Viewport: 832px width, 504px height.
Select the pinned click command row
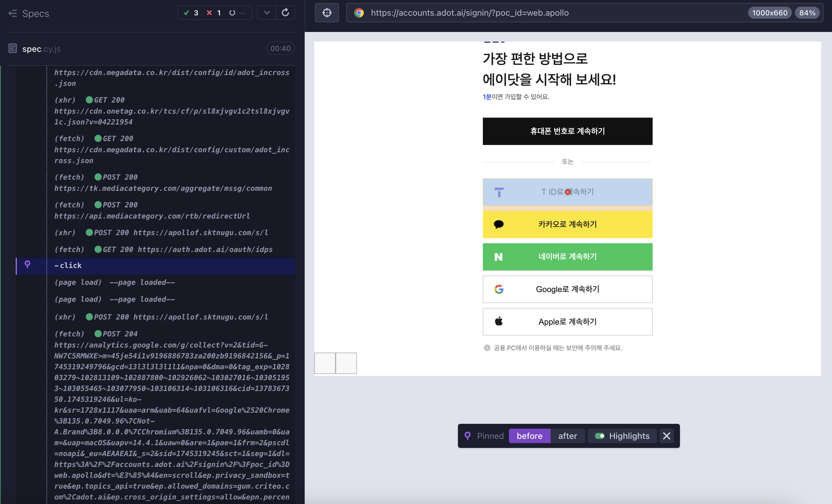coord(155,266)
